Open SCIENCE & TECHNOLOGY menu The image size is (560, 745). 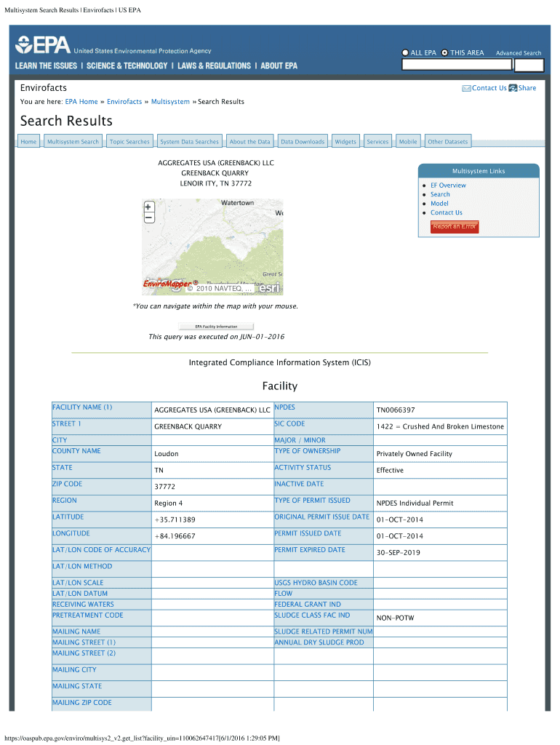point(127,66)
